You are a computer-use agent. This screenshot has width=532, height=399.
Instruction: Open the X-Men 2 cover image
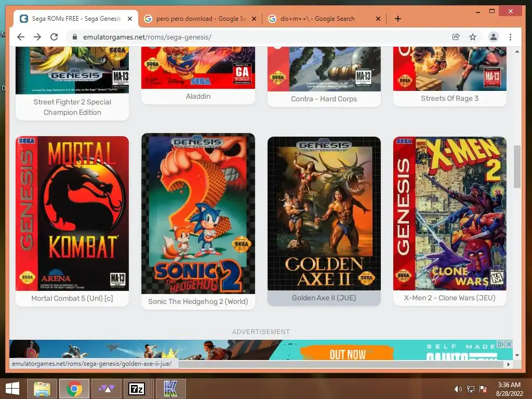point(449,214)
